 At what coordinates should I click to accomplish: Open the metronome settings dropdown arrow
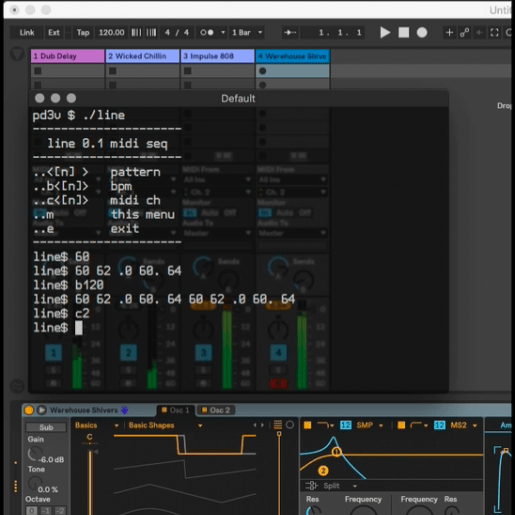point(223,32)
